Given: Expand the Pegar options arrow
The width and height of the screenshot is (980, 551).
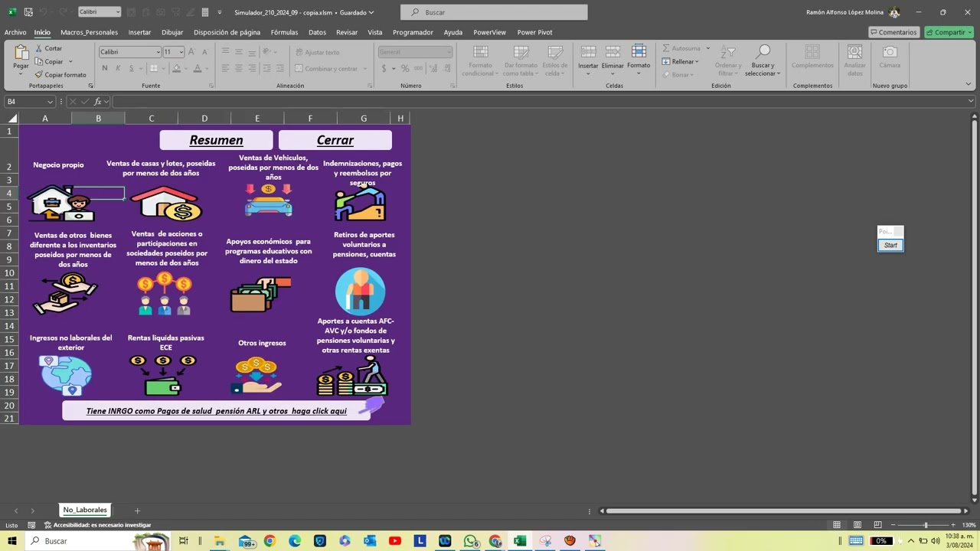Looking at the screenshot, I should click(21, 74).
